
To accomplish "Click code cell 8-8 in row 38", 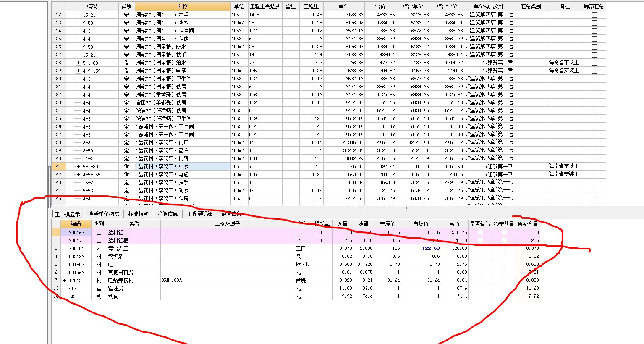I will (x=86, y=142).
